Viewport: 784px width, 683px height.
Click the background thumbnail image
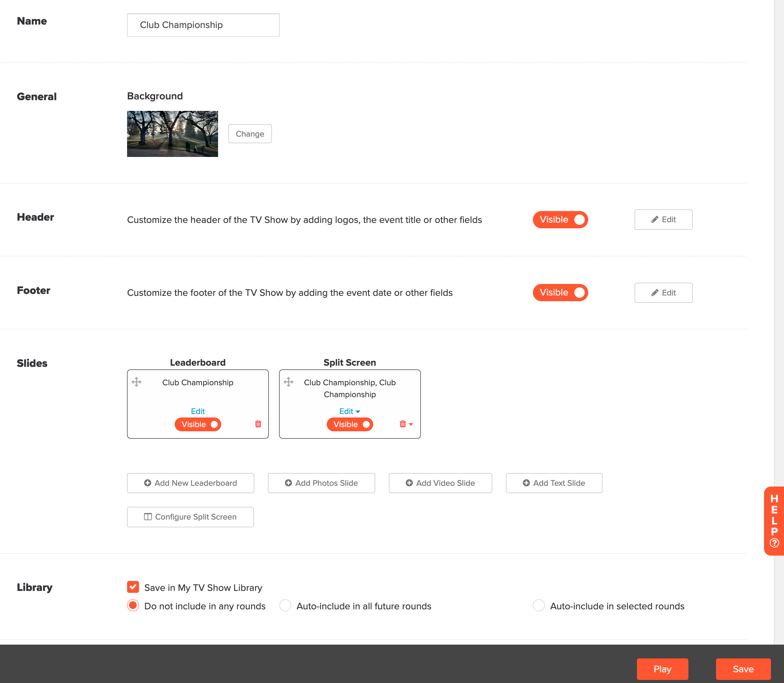172,134
